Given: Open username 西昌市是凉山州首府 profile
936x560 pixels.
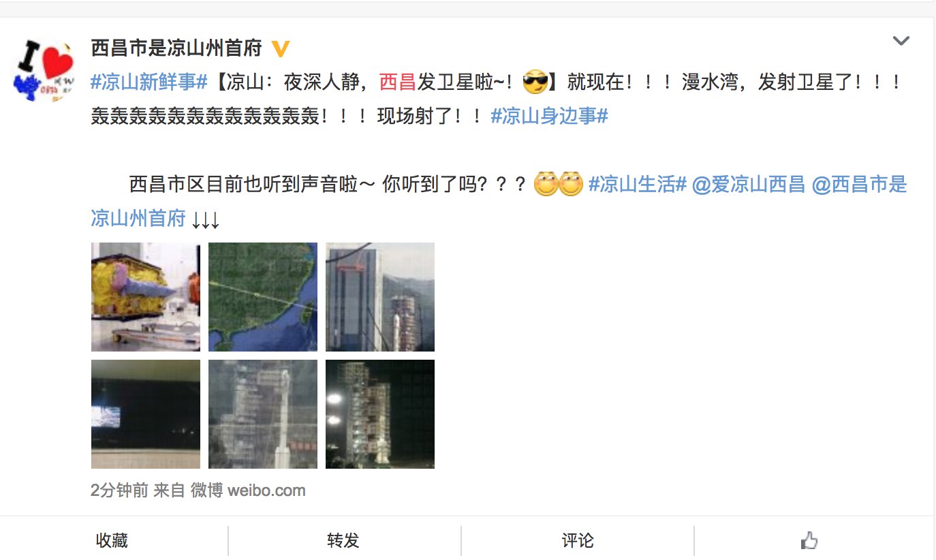Looking at the screenshot, I should [176, 48].
